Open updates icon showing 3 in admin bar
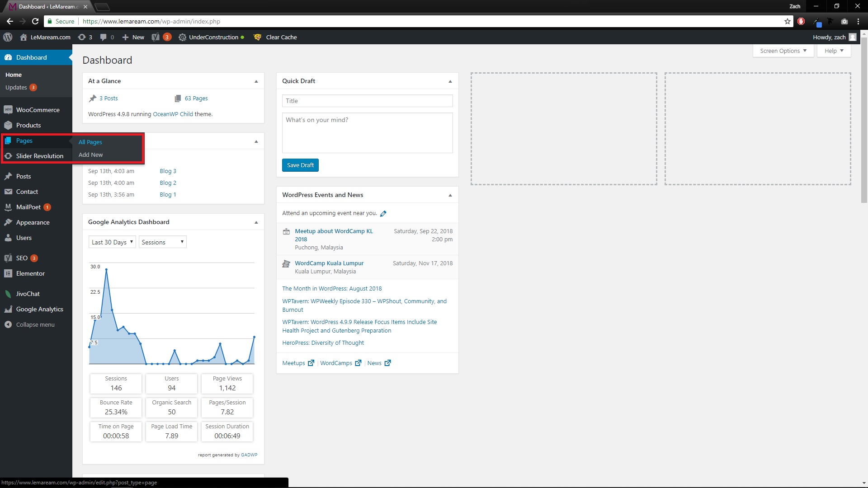 (82, 37)
